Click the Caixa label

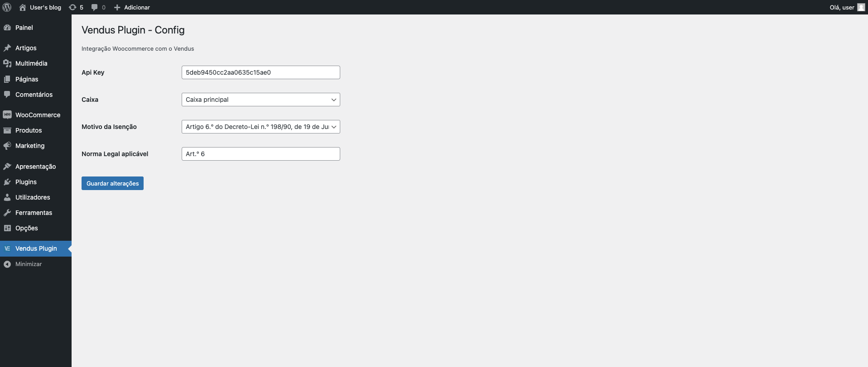90,100
